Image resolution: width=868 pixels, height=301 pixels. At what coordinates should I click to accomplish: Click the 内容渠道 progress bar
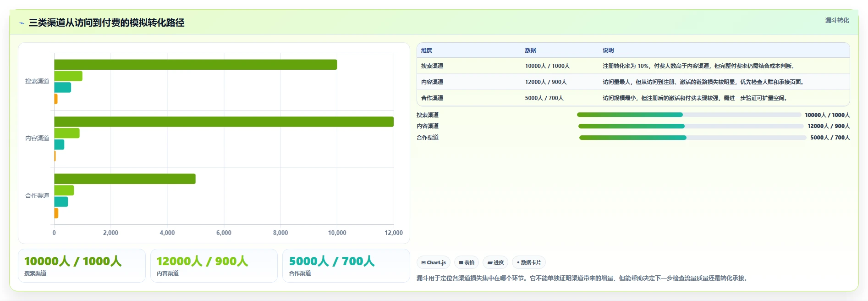pyautogui.click(x=691, y=126)
